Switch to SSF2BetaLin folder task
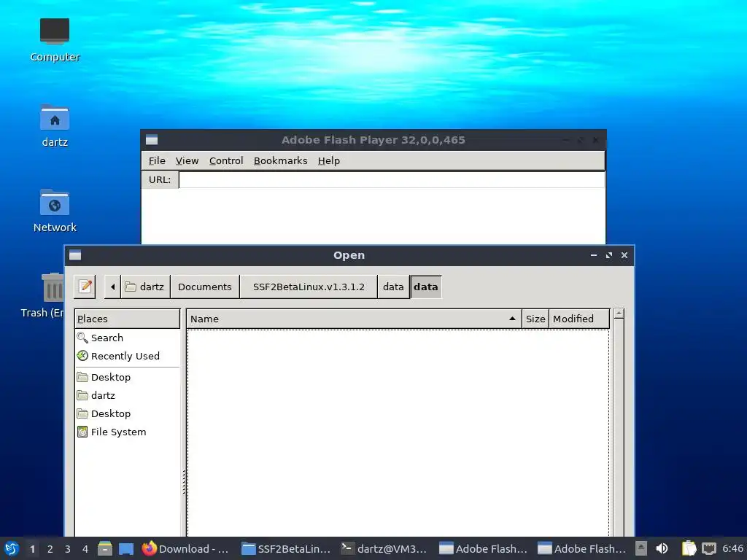The height and width of the screenshot is (560, 747). click(x=286, y=548)
